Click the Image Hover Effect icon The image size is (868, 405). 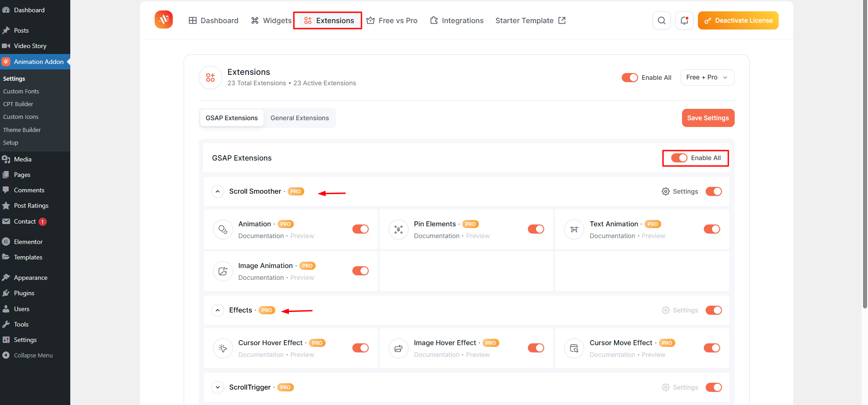[399, 348]
